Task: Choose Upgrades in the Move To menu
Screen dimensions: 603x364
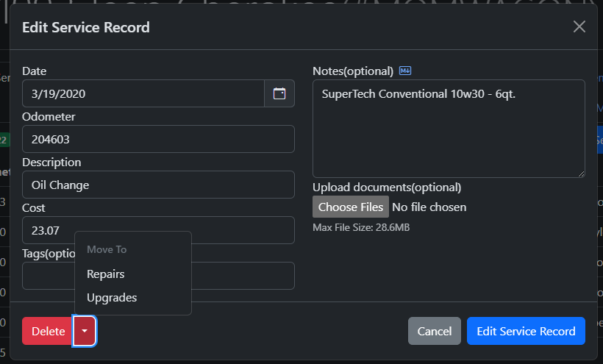Action: click(112, 298)
